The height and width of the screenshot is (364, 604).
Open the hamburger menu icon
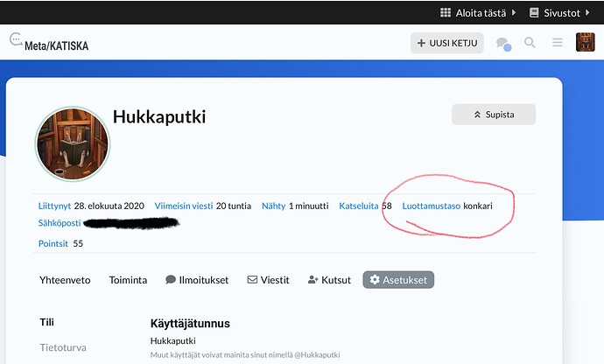point(557,43)
